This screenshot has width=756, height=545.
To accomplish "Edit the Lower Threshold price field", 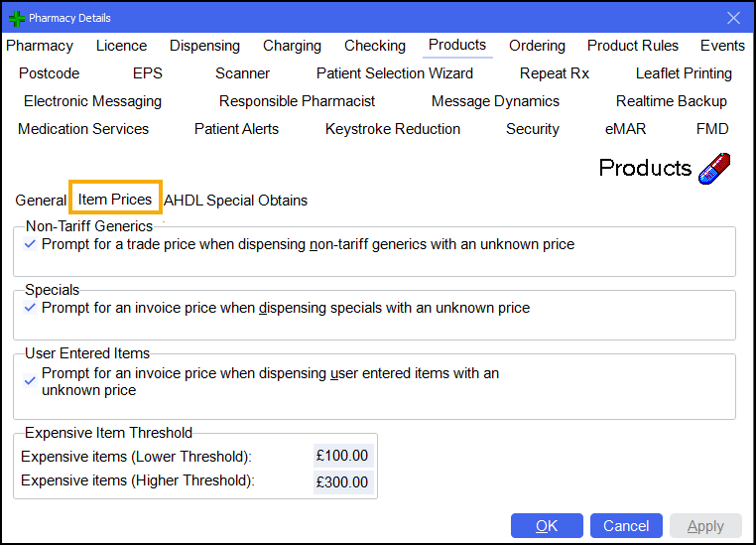I will click(343, 457).
